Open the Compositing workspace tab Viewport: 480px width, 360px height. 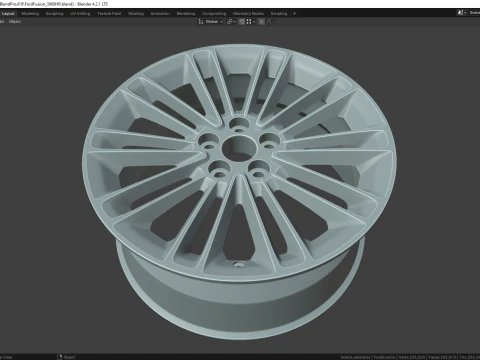[214, 14]
